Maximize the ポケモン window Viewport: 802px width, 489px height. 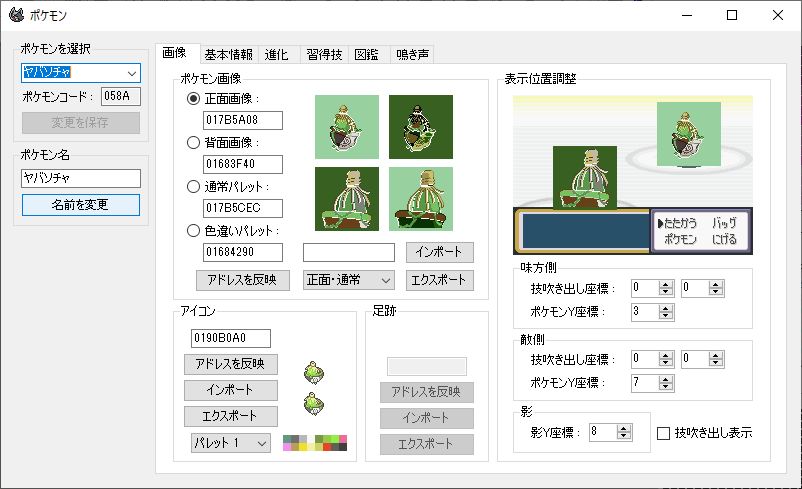(x=732, y=15)
